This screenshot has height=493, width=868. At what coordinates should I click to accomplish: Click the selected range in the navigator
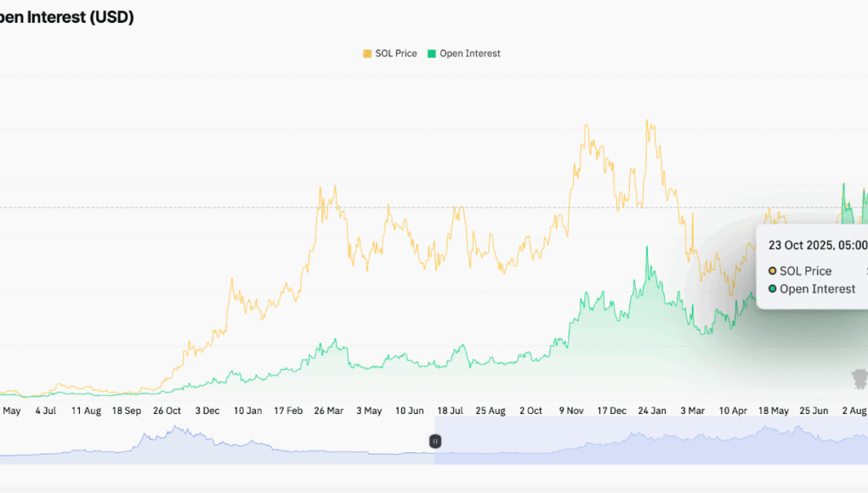tap(646, 441)
